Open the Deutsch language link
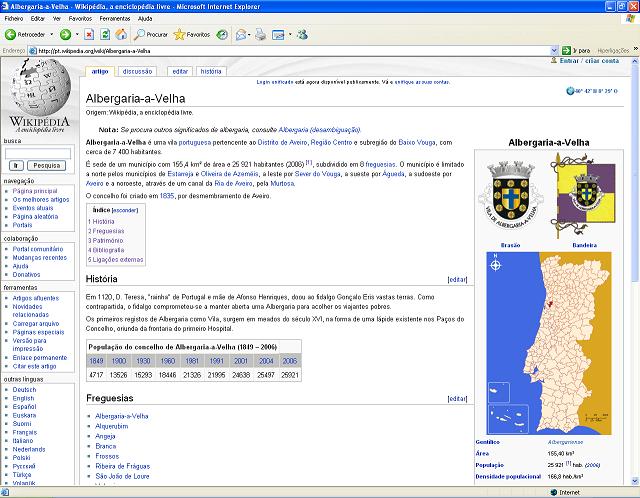Viewport: 640px width, 498px height. tap(24, 389)
